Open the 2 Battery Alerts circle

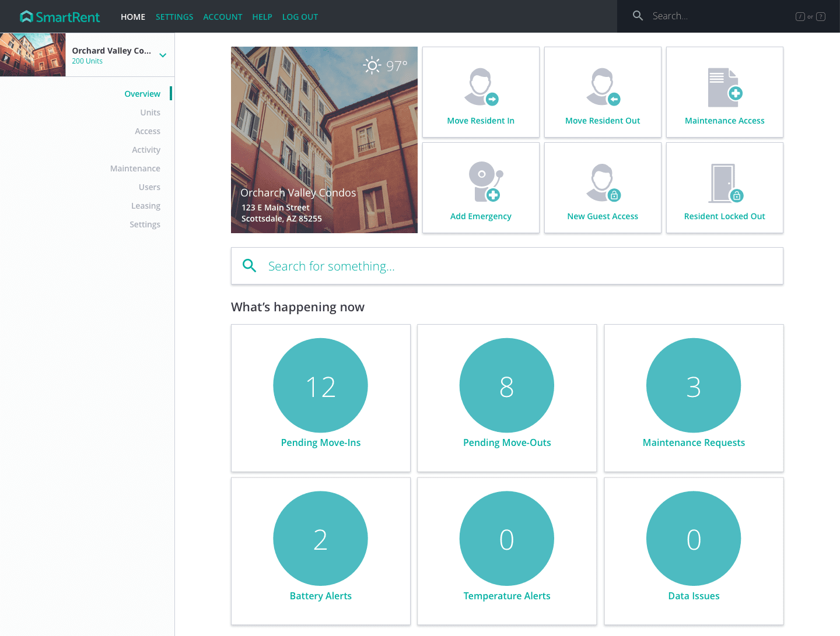[x=321, y=539]
